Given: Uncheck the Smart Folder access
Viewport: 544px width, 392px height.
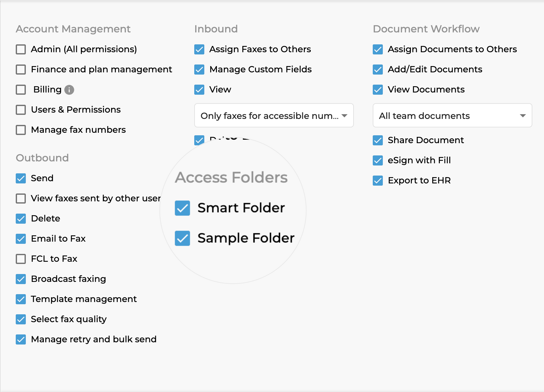Looking at the screenshot, I should [182, 208].
